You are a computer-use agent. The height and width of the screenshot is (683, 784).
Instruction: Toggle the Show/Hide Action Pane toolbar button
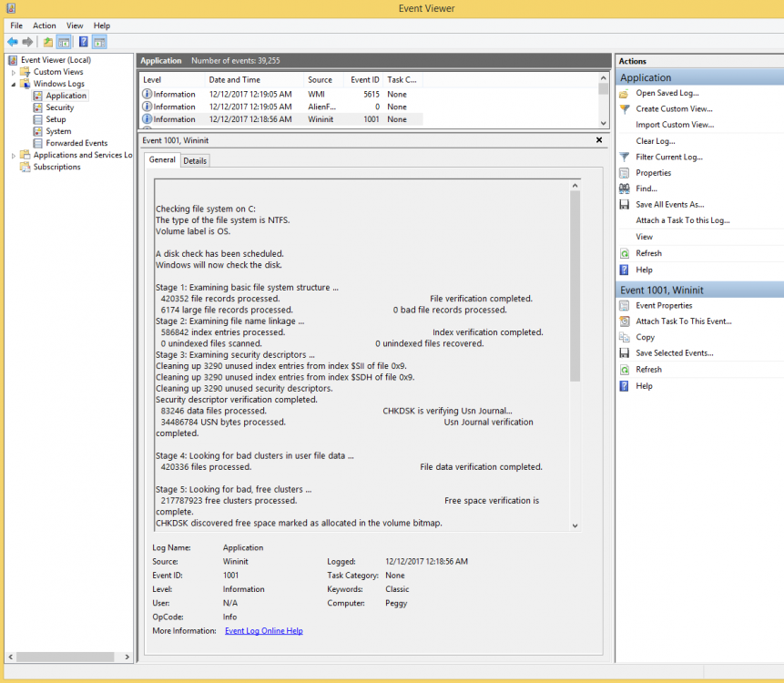coord(99,42)
